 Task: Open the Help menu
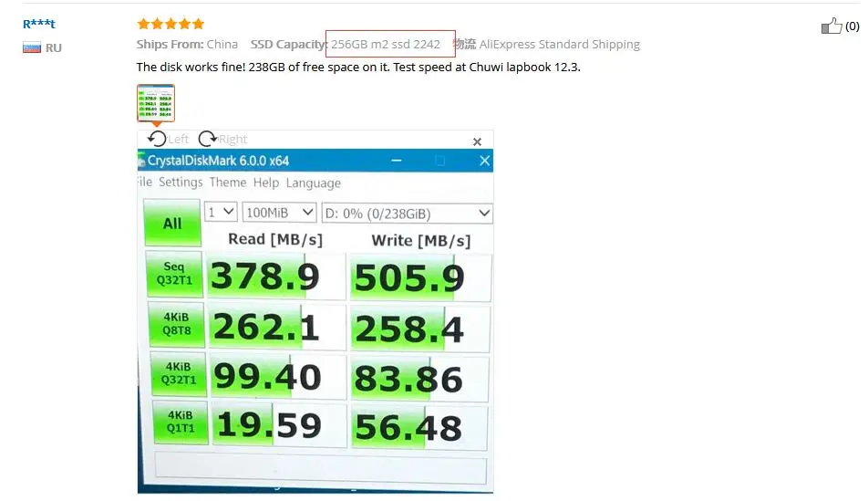coord(266,183)
